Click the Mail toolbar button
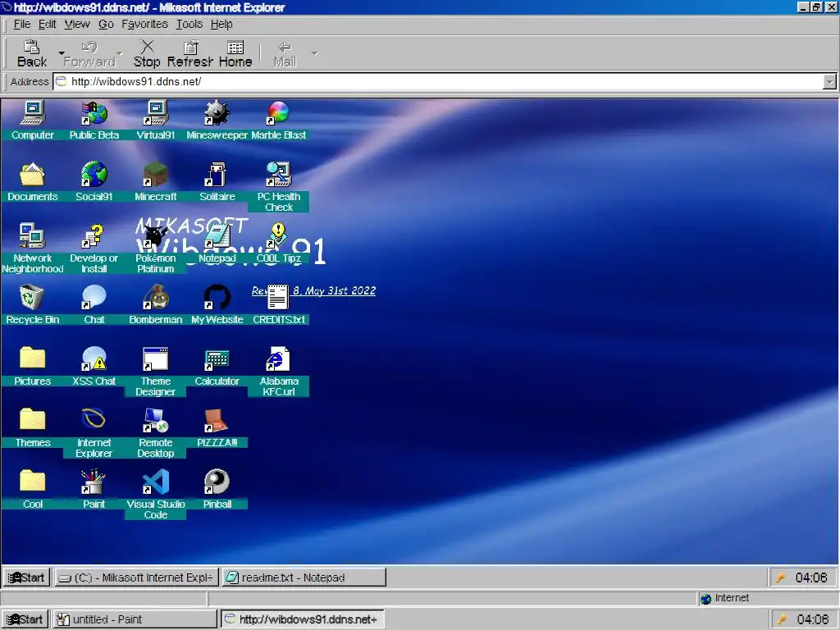 pos(285,53)
